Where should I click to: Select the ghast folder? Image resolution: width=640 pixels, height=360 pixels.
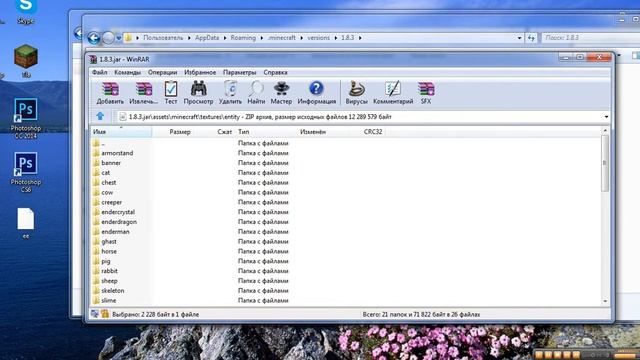[109, 241]
